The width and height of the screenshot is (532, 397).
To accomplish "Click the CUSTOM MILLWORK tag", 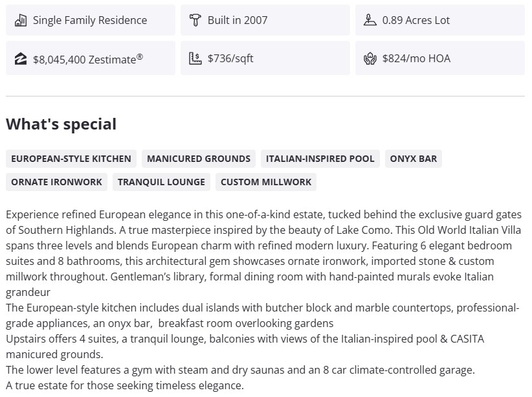I will tap(266, 182).
